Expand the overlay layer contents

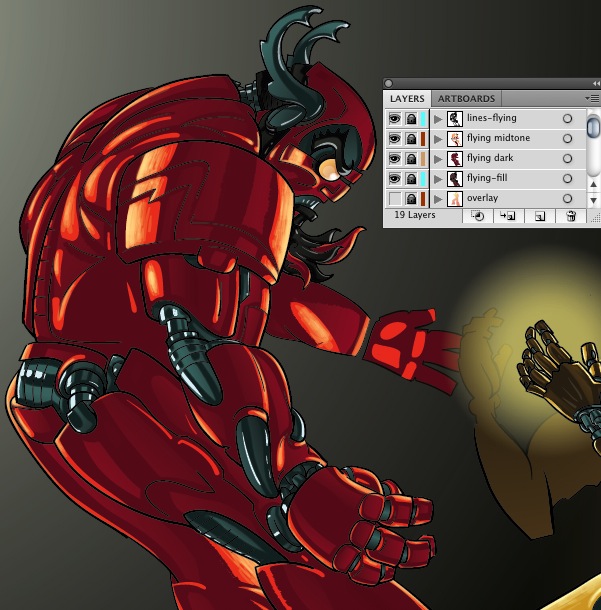(x=438, y=199)
